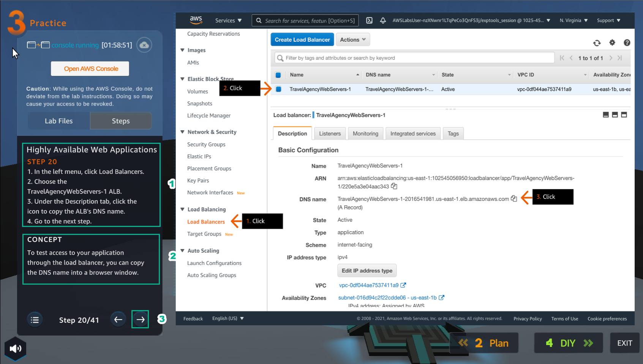Image resolution: width=643 pixels, height=364 pixels.
Task: Collapse the Elastic Block Store section
Action: click(x=183, y=79)
